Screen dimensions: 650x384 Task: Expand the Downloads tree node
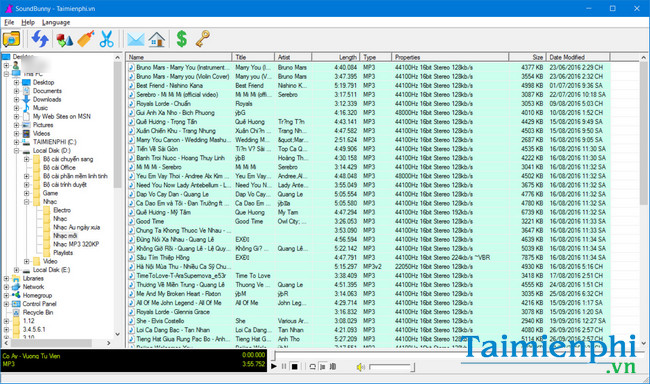tap(17, 100)
